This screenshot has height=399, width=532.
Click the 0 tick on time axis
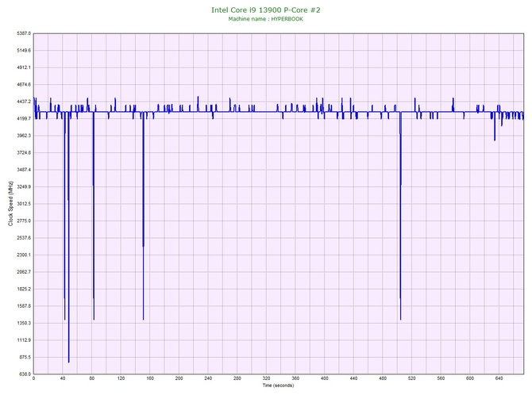[x=33, y=378]
